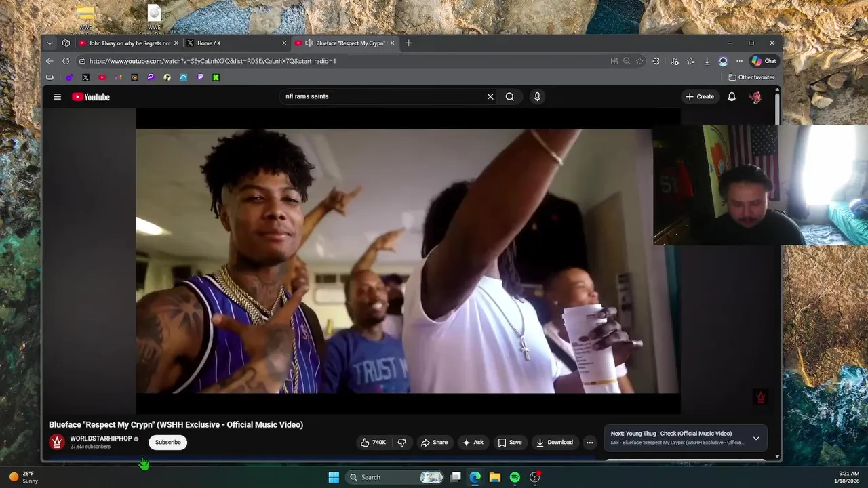Open Edge profile avatar
Image resolution: width=868 pixels, height=488 pixels.
click(723, 61)
